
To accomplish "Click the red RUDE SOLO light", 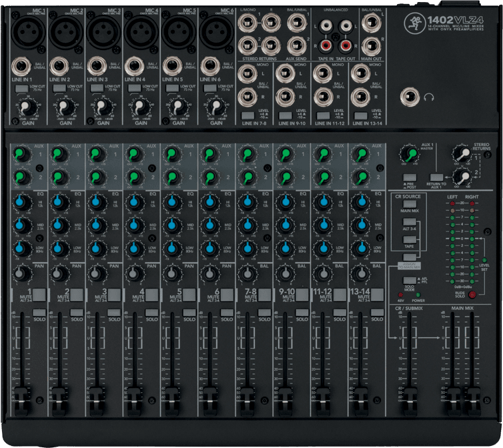I will [x=473, y=294].
